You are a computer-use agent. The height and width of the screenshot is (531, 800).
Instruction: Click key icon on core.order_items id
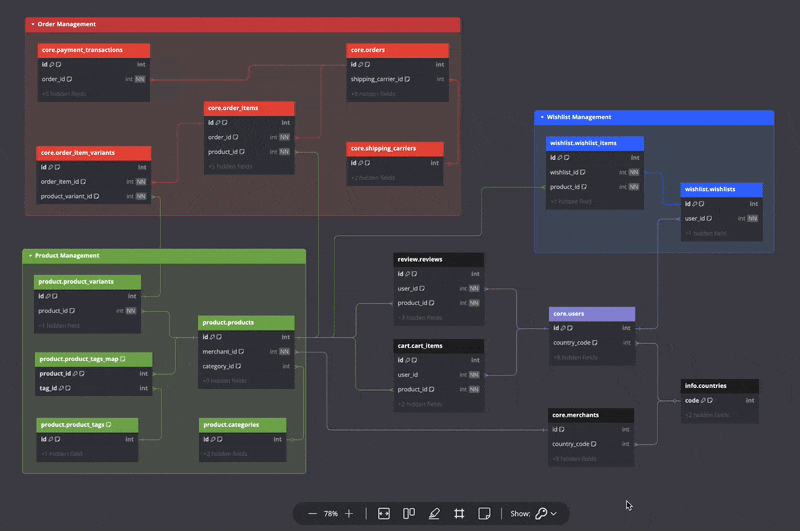coord(217,123)
